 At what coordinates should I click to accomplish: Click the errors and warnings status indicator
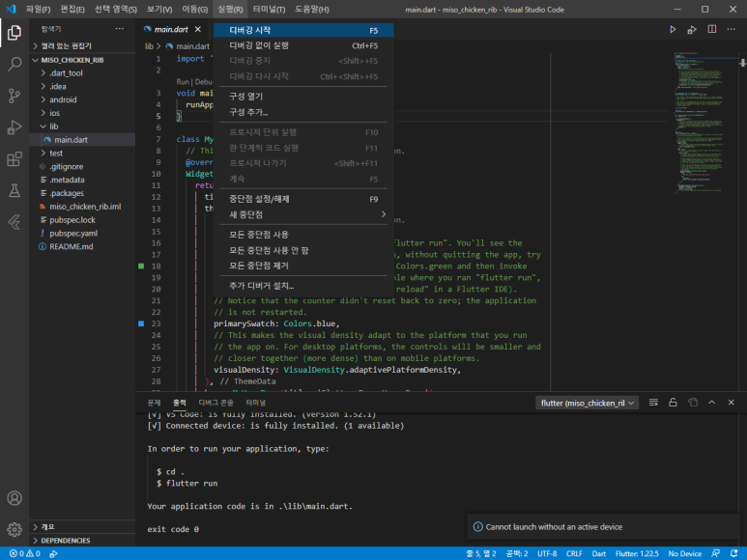coord(25,553)
